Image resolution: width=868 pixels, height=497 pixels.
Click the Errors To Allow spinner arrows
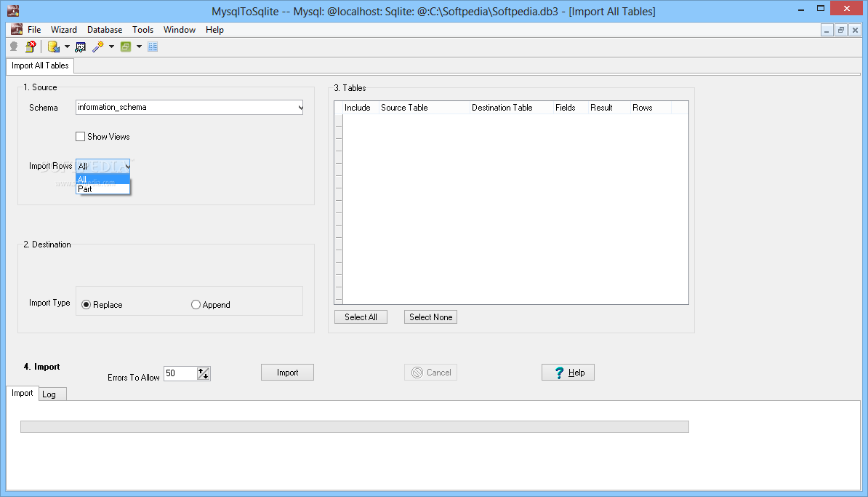pos(204,373)
